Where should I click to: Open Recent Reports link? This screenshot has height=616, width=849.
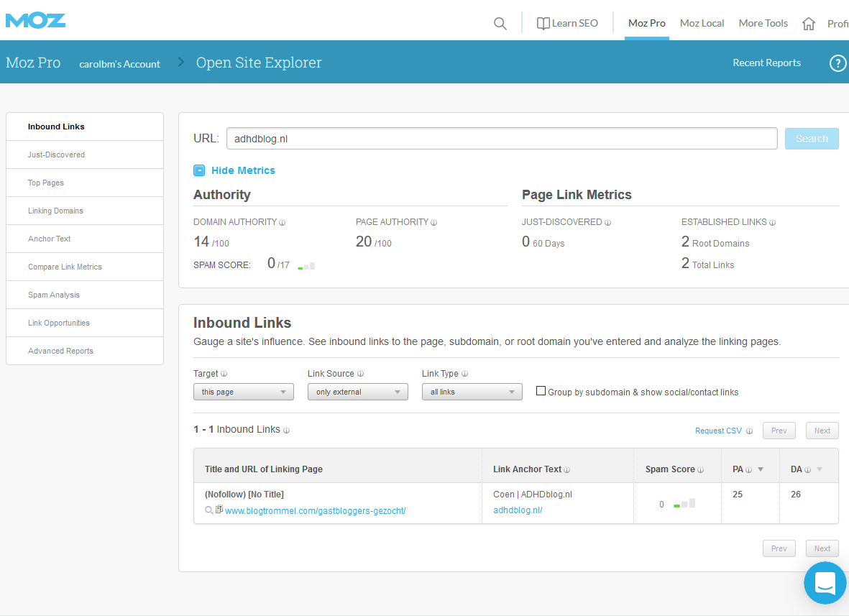pos(767,63)
